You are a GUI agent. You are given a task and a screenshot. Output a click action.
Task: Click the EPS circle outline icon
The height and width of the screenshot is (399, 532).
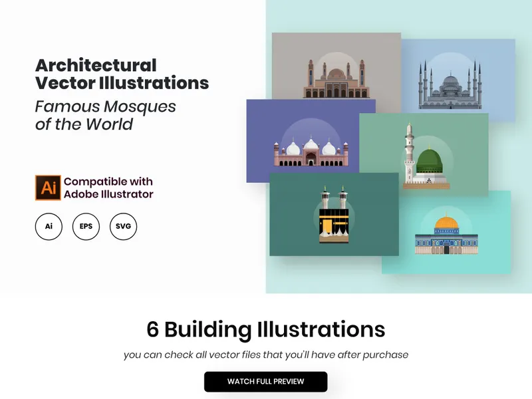pyautogui.click(x=85, y=227)
